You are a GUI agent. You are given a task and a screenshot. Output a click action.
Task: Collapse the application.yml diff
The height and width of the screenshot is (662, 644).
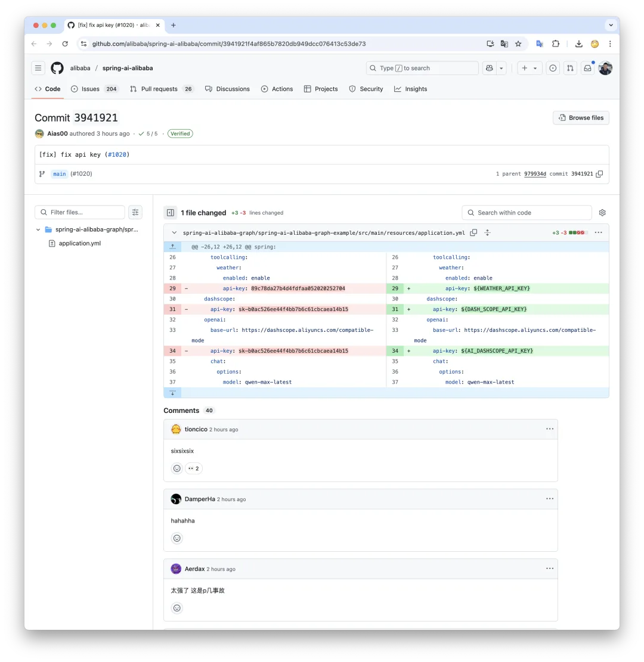point(174,232)
